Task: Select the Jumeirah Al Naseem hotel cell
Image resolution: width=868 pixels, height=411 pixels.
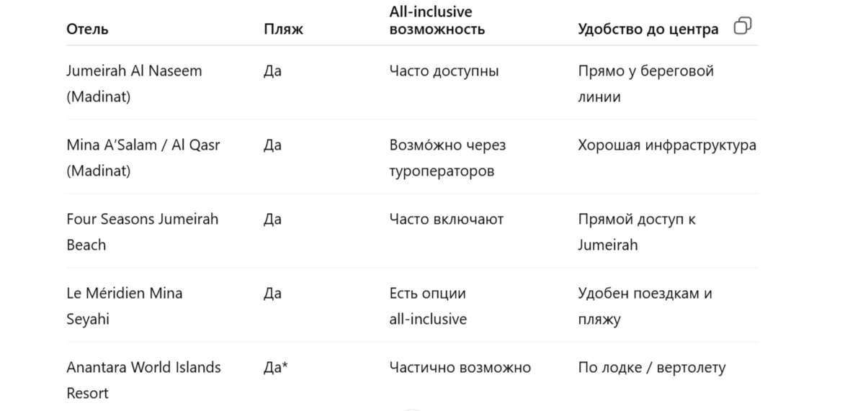Action: [134, 83]
